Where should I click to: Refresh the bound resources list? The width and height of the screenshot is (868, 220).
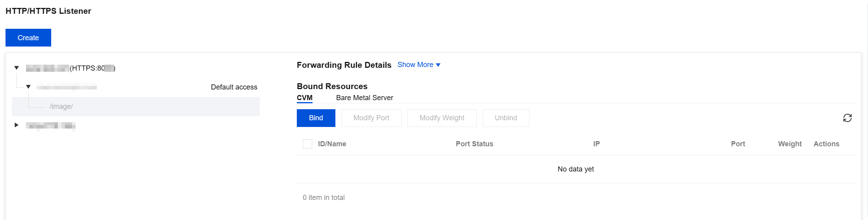[x=847, y=118]
